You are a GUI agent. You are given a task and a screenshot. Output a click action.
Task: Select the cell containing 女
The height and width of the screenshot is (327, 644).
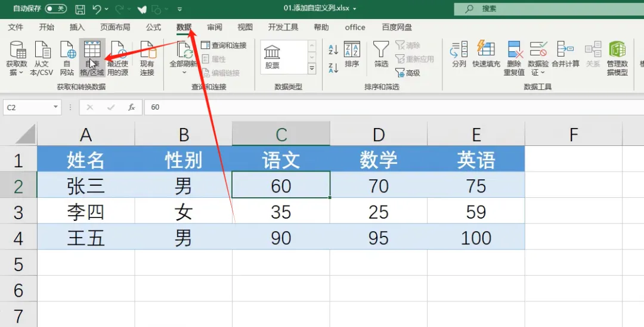click(x=184, y=212)
